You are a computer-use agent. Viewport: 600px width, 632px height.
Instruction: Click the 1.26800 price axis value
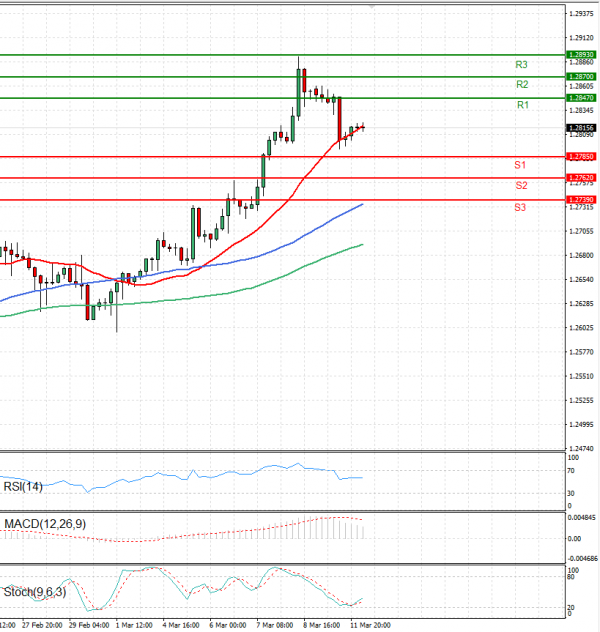581,256
